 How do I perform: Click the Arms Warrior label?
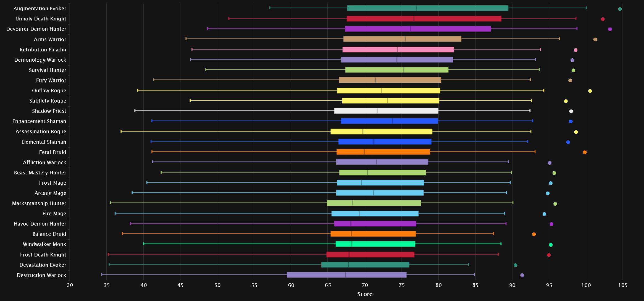[x=50, y=39]
